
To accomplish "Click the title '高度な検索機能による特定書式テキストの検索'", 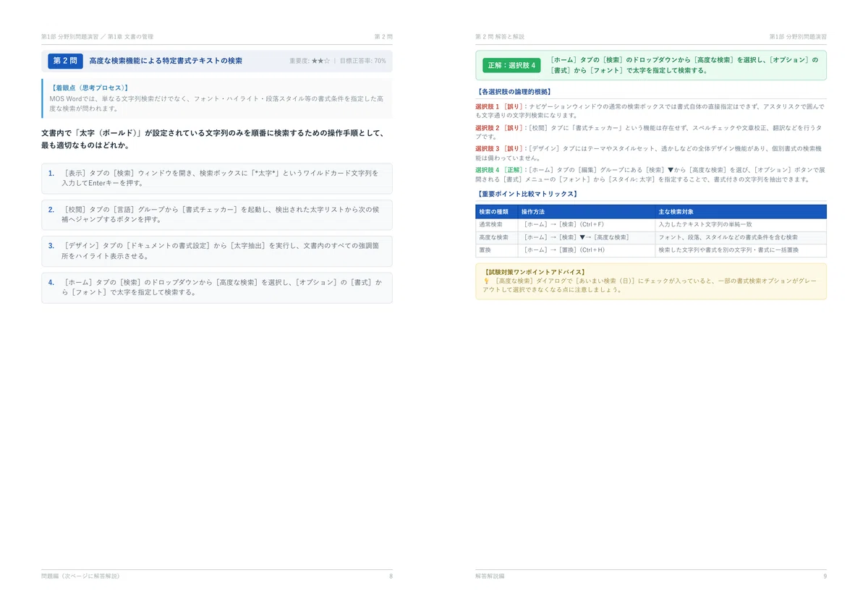I will point(166,61).
